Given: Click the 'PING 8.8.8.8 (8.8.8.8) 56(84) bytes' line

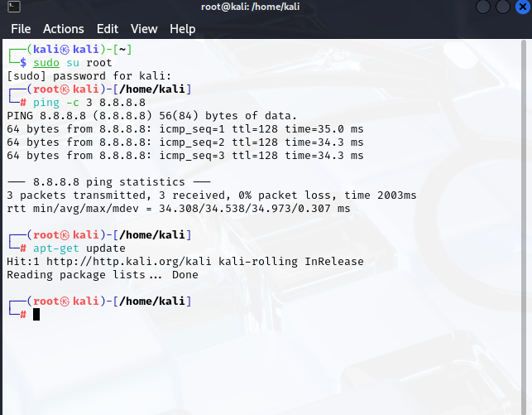Looking at the screenshot, I should [x=151, y=116].
